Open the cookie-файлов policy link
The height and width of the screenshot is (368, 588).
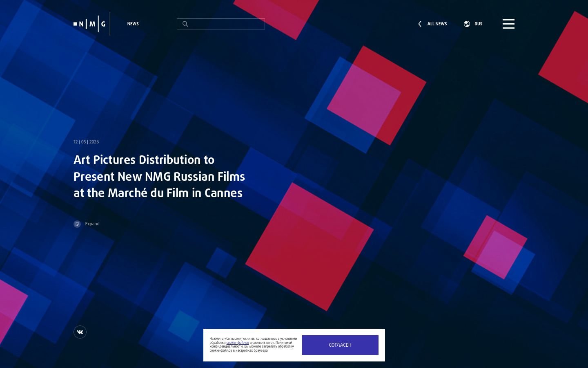238,343
